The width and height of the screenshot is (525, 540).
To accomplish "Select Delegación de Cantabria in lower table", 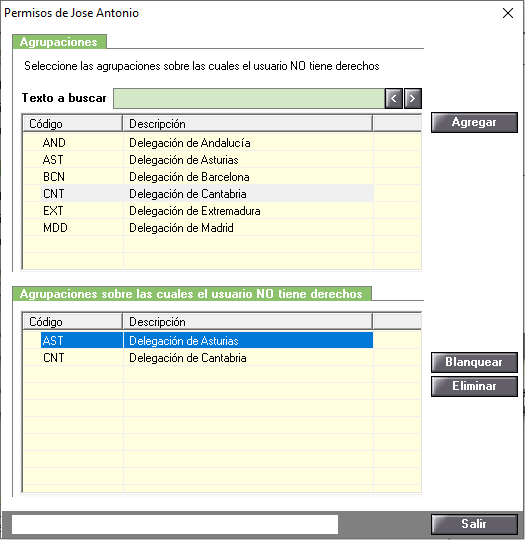I will (188, 358).
